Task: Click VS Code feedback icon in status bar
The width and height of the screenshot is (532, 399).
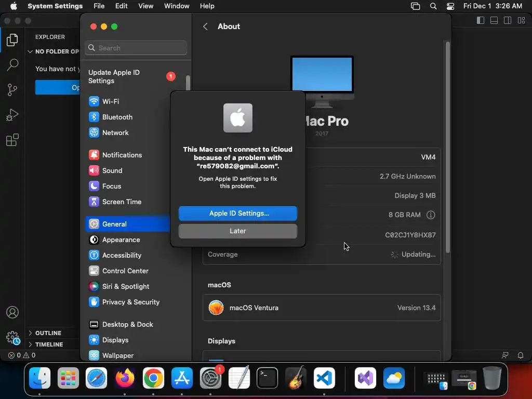Action: pos(505,355)
